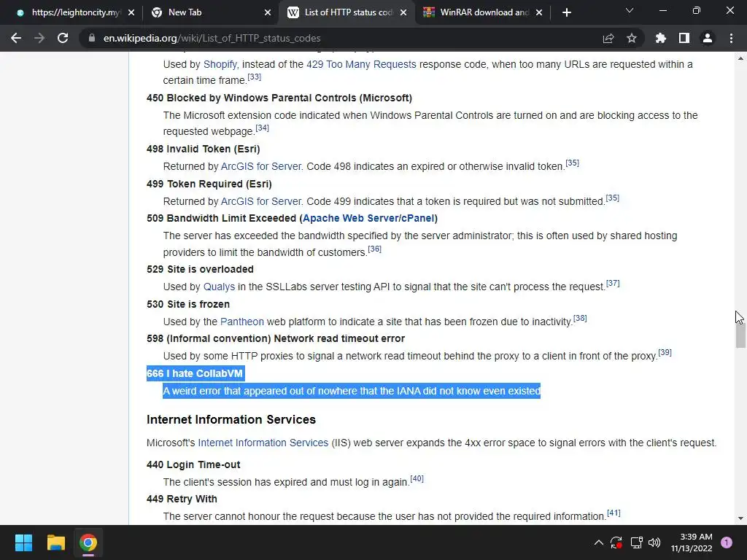Open the Chrome profile menu

click(x=708, y=38)
